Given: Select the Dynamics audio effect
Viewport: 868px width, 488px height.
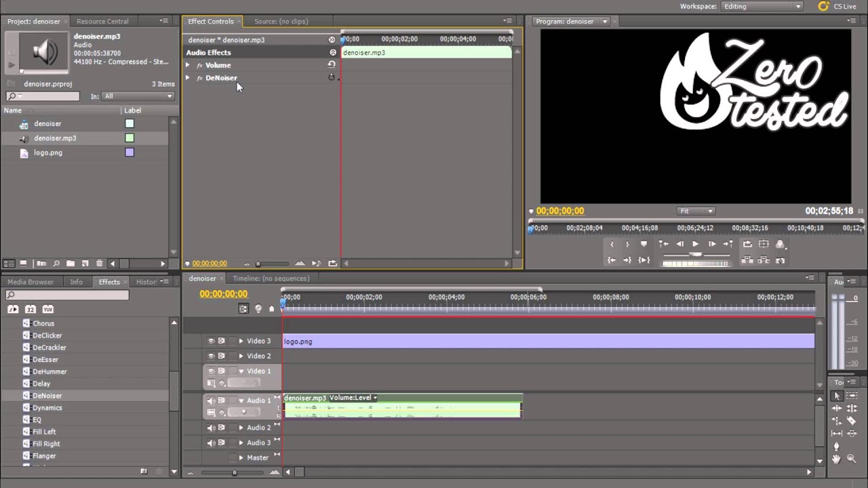Looking at the screenshot, I should point(47,408).
